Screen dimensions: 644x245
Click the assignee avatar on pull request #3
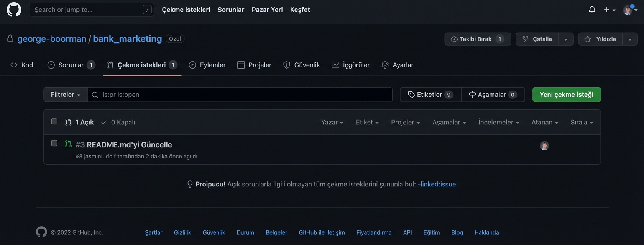coord(544,145)
